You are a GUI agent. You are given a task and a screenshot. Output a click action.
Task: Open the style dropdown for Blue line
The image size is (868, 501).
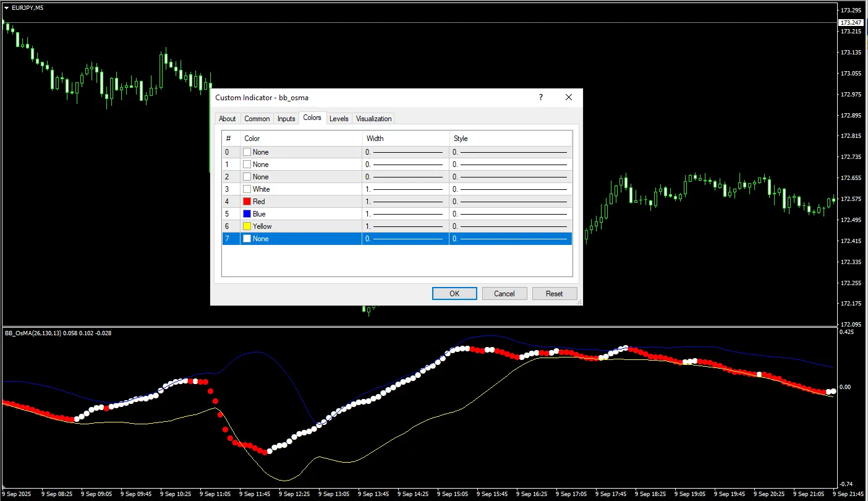[x=510, y=214]
